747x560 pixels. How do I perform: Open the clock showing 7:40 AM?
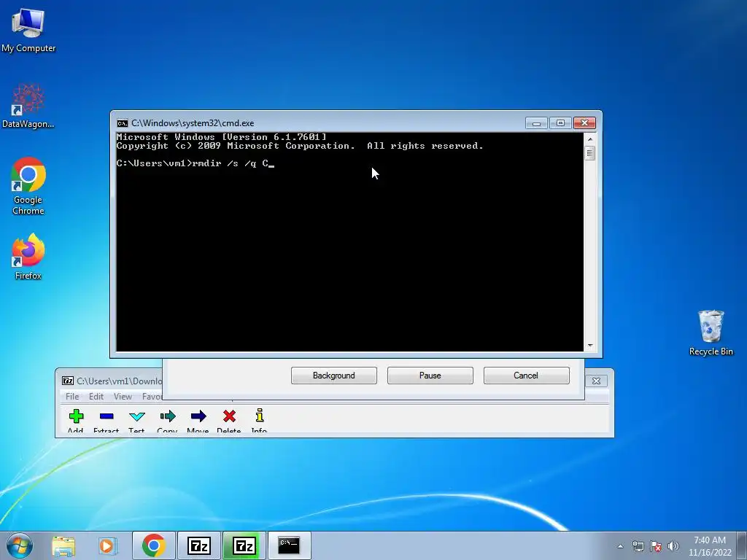pyautogui.click(x=709, y=546)
